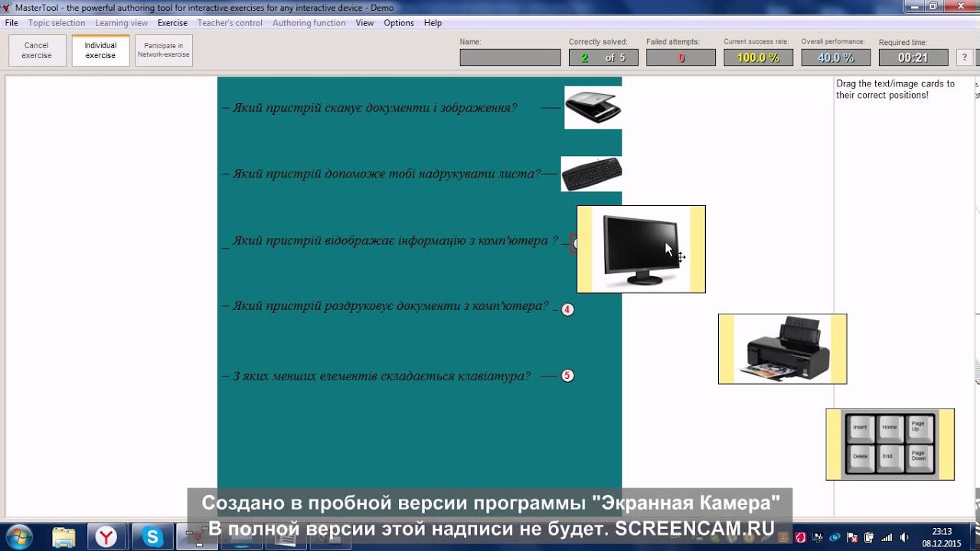Click the taskbar volume speaker icon
Image resolution: width=980 pixels, height=551 pixels.
[905, 537]
